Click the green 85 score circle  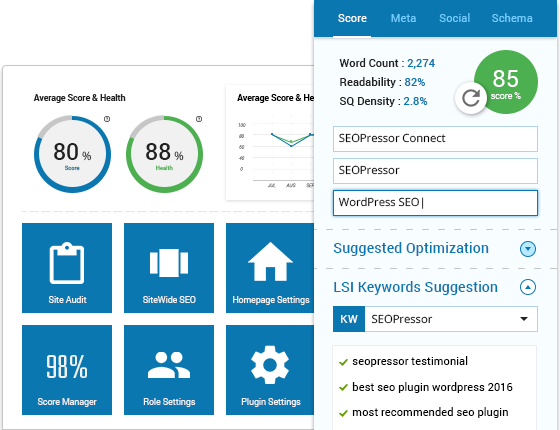(x=506, y=82)
